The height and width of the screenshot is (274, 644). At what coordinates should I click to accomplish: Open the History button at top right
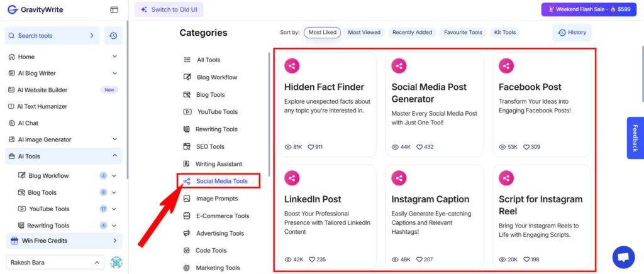572,33
